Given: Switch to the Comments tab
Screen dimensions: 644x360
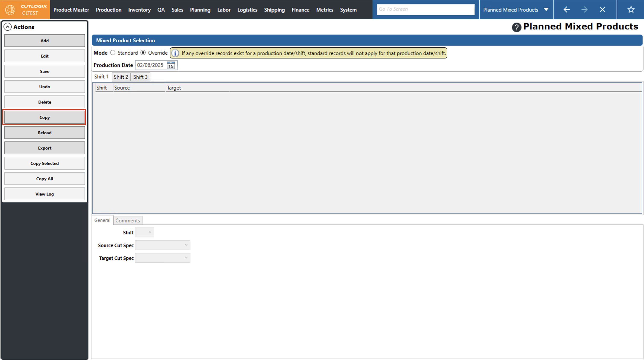Looking at the screenshot, I should (x=128, y=220).
